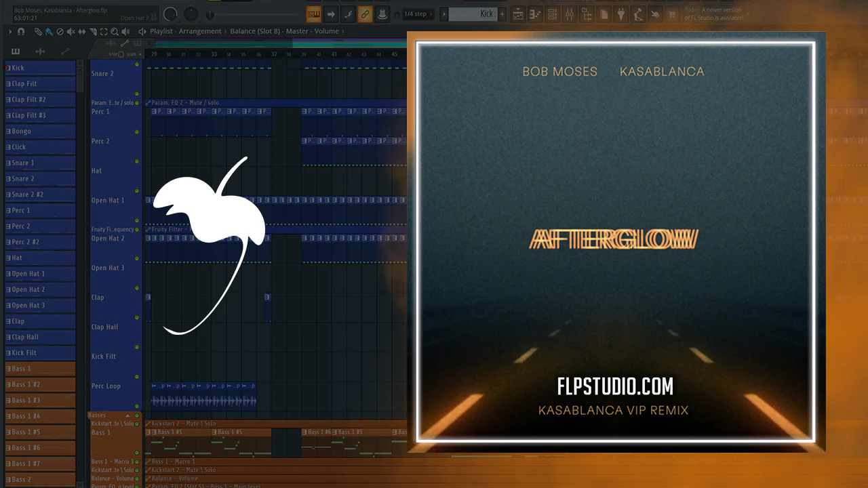Click the tempo tapper icon
The width and height of the screenshot is (868, 488).
(x=638, y=14)
